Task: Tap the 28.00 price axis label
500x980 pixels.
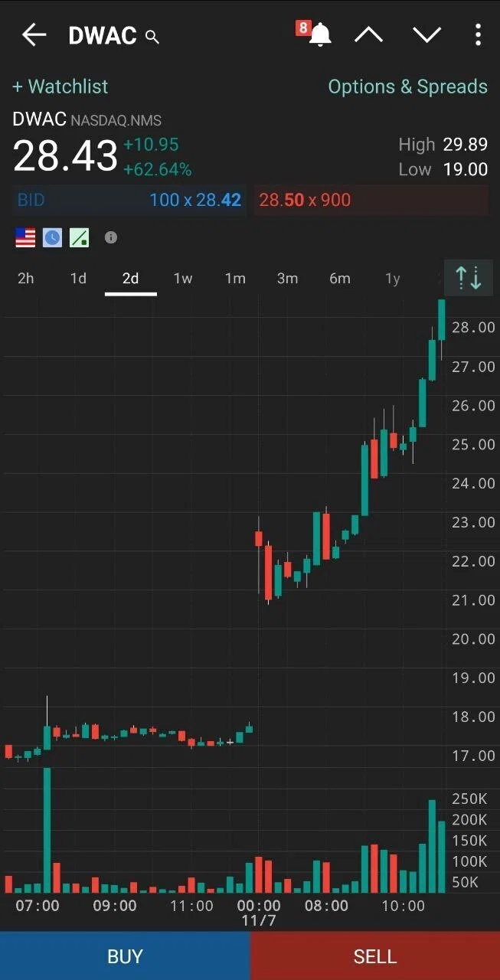Action: coord(473,328)
